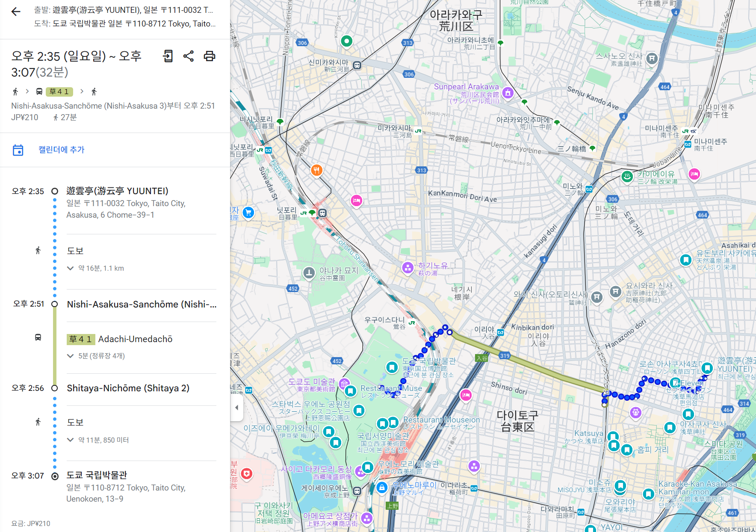
Task: Select Nishi-Asakusa-Sanchōme stop heading
Action: 142,304
